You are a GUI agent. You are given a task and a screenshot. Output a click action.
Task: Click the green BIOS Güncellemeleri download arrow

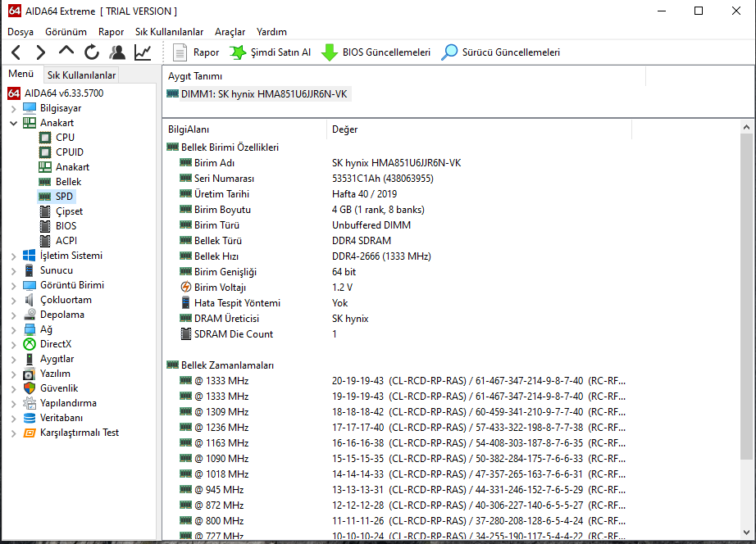point(330,52)
